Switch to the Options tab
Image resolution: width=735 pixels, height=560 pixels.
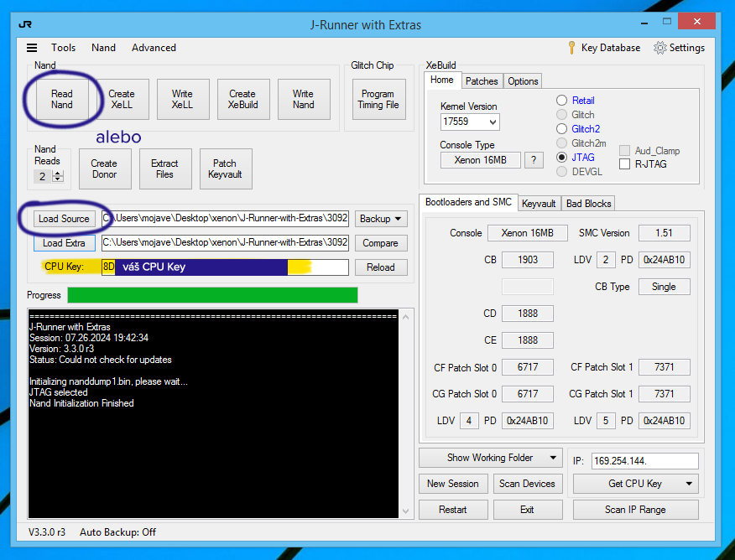click(x=523, y=81)
